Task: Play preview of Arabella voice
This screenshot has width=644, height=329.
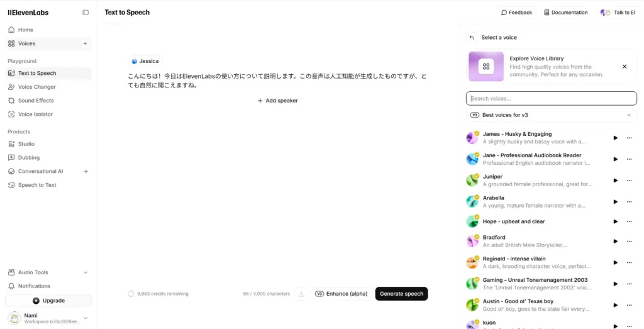Action: (x=615, y=202)
